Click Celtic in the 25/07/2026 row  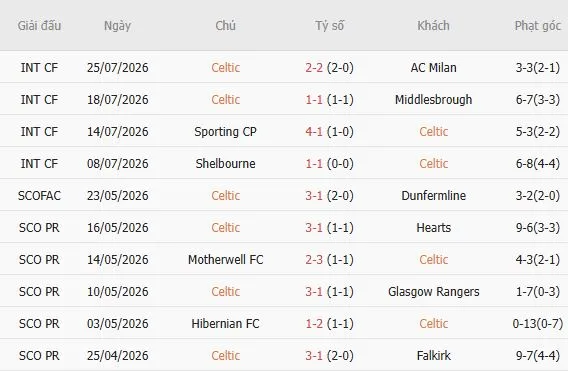225,68
